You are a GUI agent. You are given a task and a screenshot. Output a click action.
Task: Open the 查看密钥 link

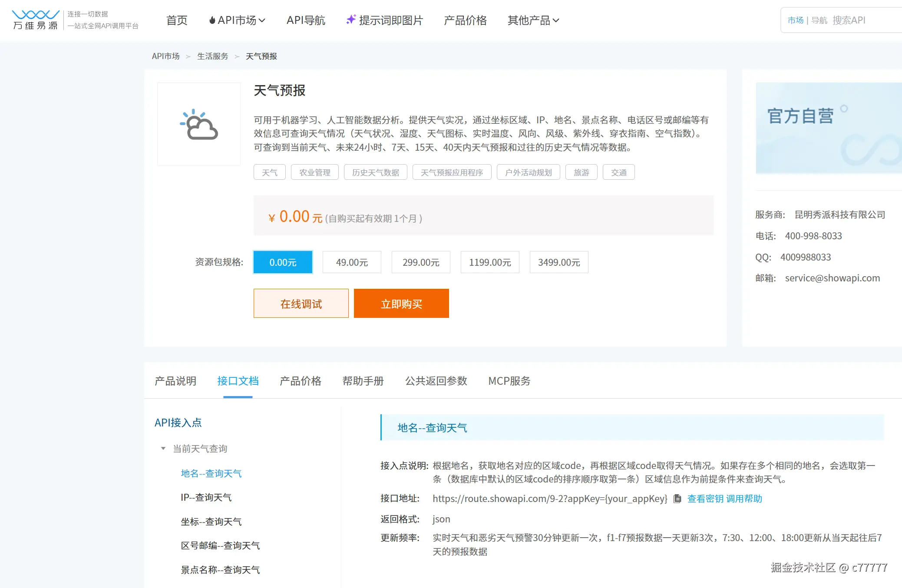click(705, 499)
